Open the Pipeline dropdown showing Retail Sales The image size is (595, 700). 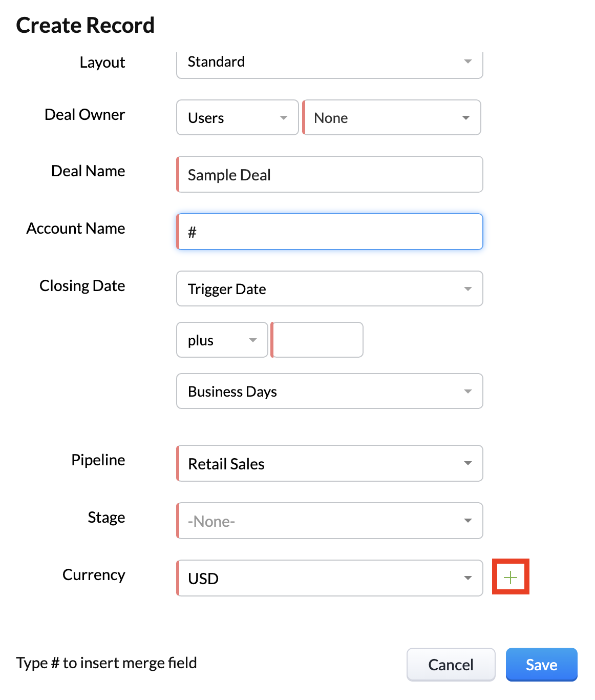tap(330, 463)
